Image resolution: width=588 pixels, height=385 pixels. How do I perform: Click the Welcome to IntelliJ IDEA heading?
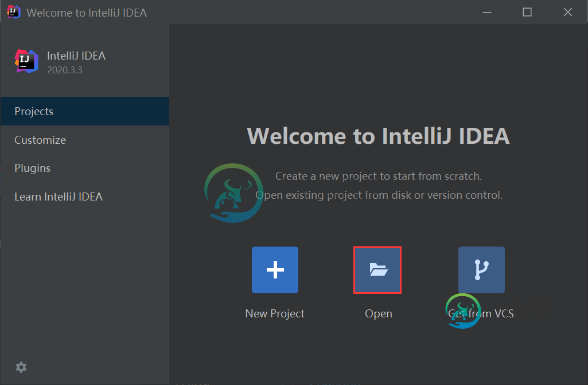pos(379,136)
